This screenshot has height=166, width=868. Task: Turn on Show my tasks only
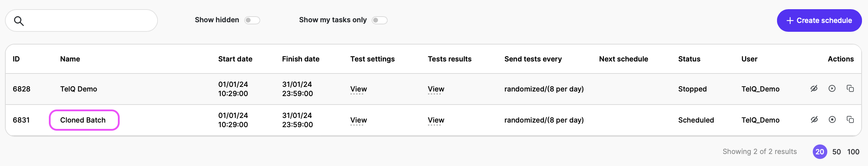coord(379,20)
